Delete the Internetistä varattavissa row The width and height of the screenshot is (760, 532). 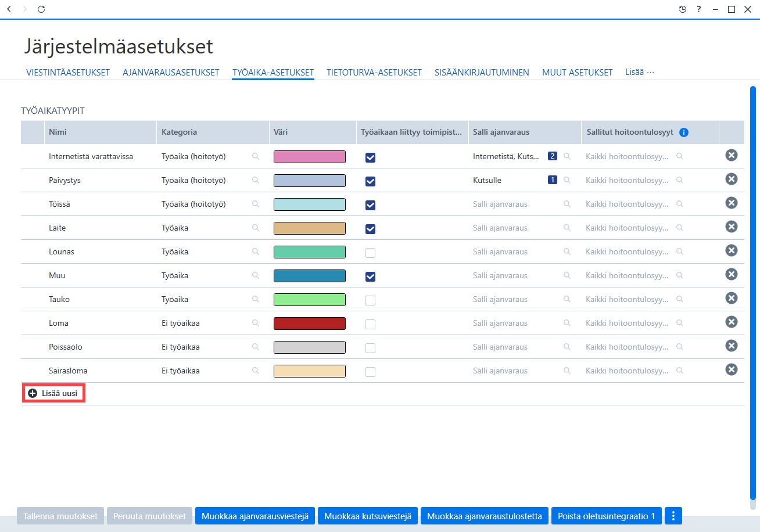tap(732, 155)
